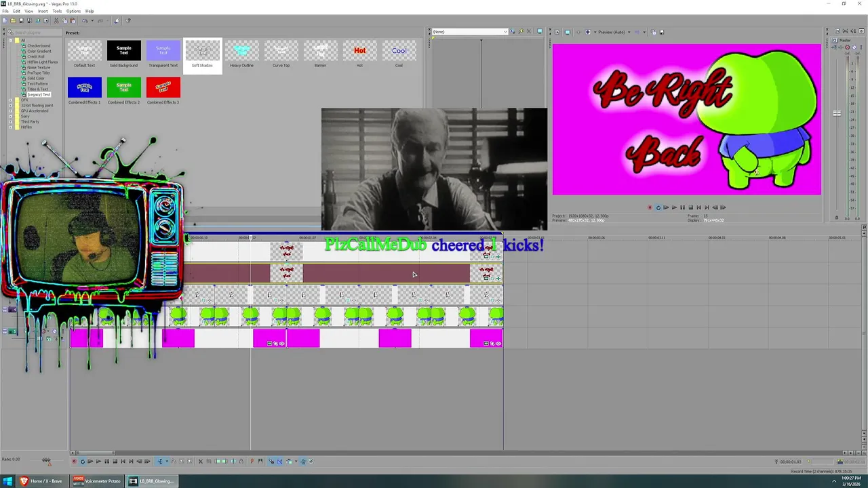Open the Preview (Auto) quality dropdown
Screen dimensions: 868x488
coord(614,32)
